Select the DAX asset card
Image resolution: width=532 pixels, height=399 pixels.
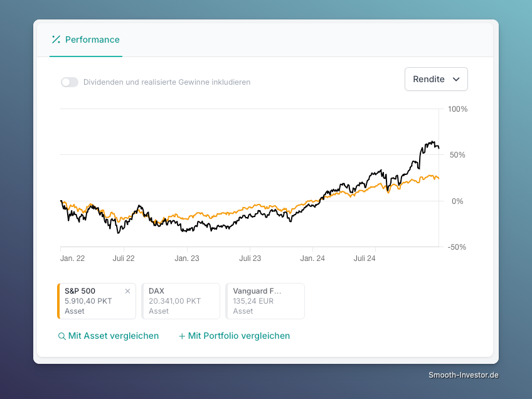pos(181,301)
